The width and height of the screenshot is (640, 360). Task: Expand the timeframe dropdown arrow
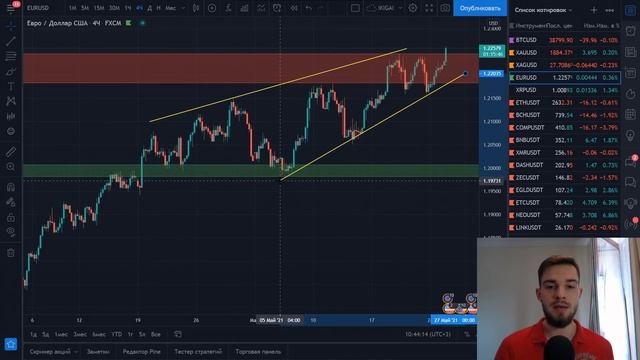coord(183,8)
